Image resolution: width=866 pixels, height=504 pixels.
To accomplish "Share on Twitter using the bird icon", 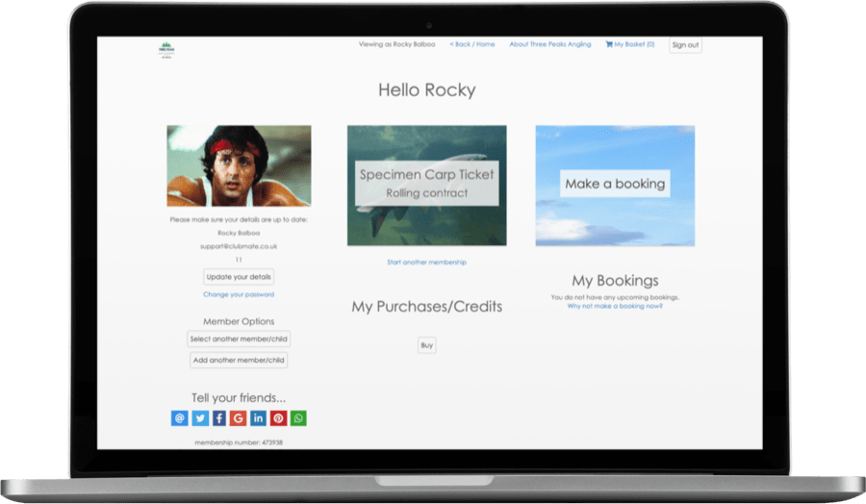I will click(199, 418).
